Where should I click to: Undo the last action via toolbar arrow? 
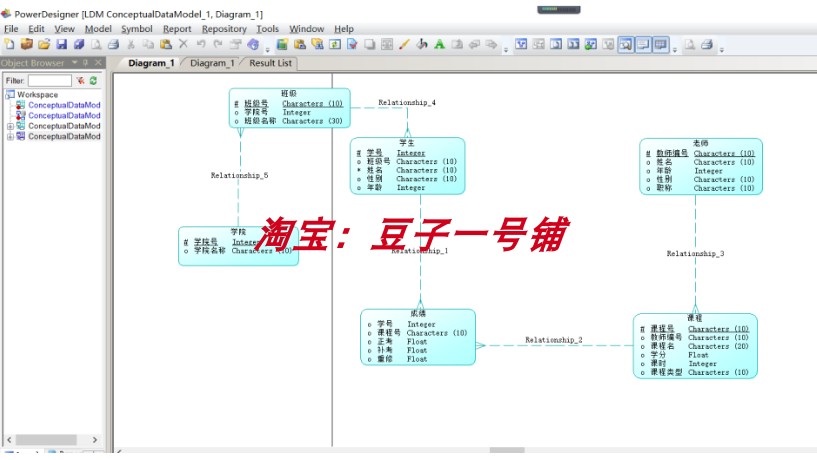tap(201, 44)
